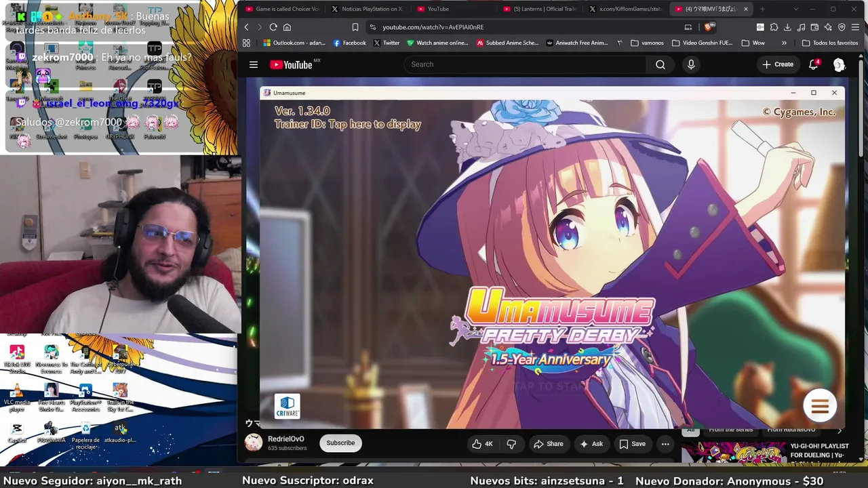Image resolution: width=868 pixels, height=488 pixels.
Task: Open Papelera de reciclaje on desktop
Action: [x=85, y=435]
